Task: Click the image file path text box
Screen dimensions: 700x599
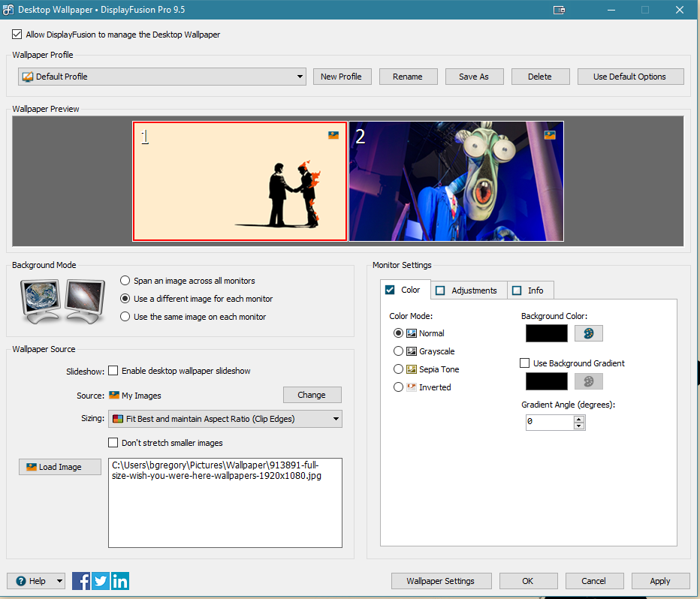Action: (225, 503)
